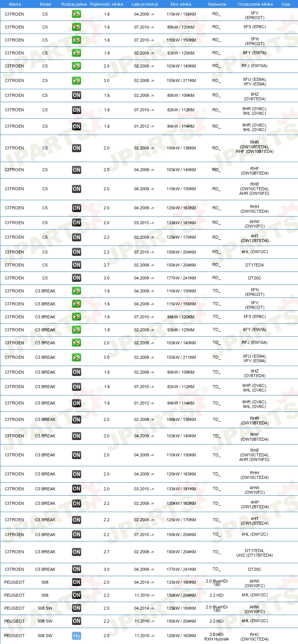Select "11.2010 ->" in 508 SW 2.2 HDi row
Image resolution: width=298 pixels, height=644 pixels.
[x=144, y=621]
